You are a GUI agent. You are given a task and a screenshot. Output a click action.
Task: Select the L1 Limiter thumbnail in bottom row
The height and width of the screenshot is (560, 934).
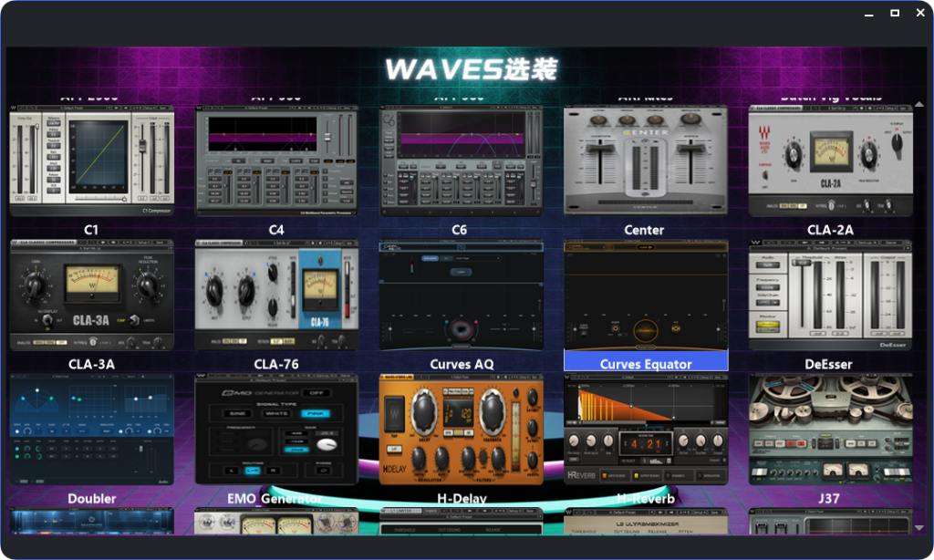coord(461,522)
